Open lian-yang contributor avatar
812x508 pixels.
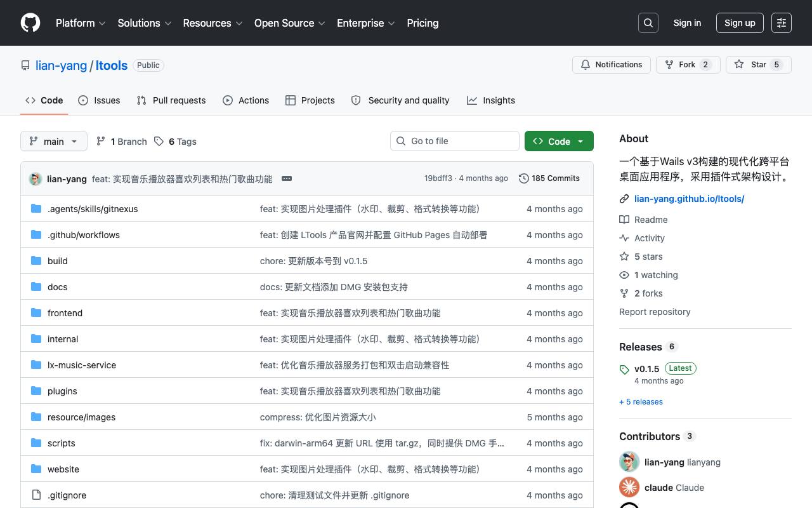[629, 462]
